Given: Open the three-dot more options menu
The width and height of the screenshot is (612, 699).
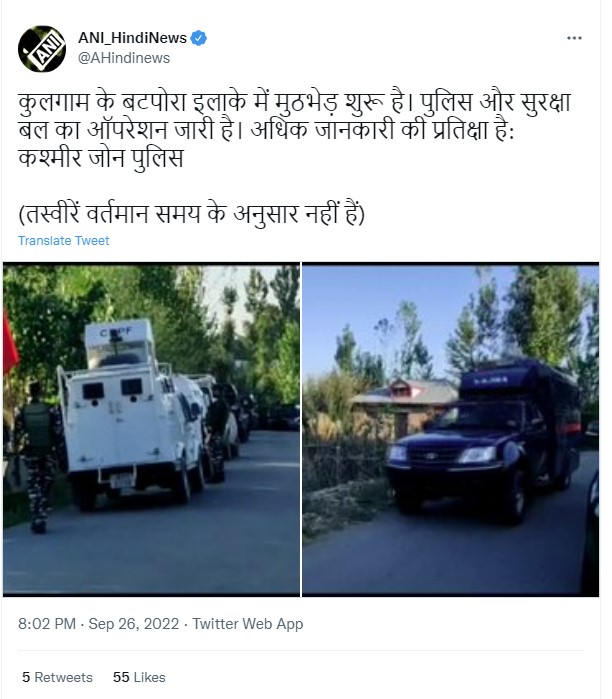Looking at the screenshot, I should 574,38.
